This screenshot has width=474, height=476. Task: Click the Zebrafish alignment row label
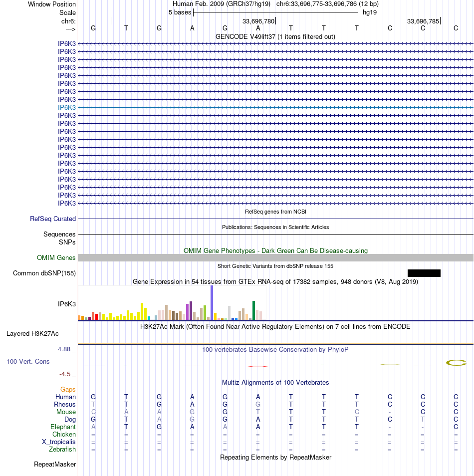pos(62,449)
